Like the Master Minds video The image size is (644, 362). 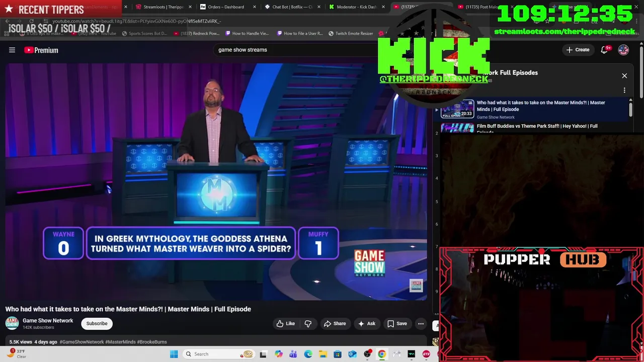(x=286, y=324)
